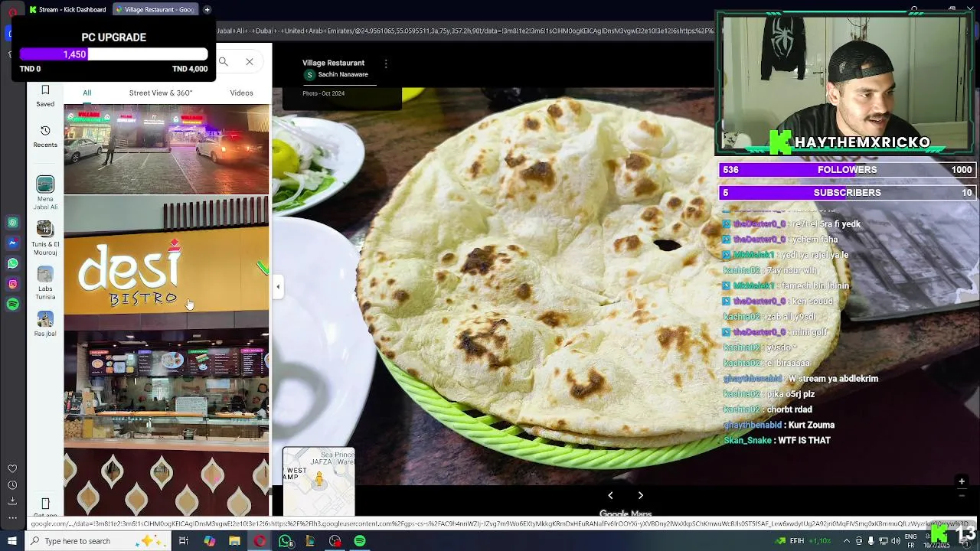Open the EFIH stock widget on the taskbar
Viewport: 980px width, 551px height.
803,541
